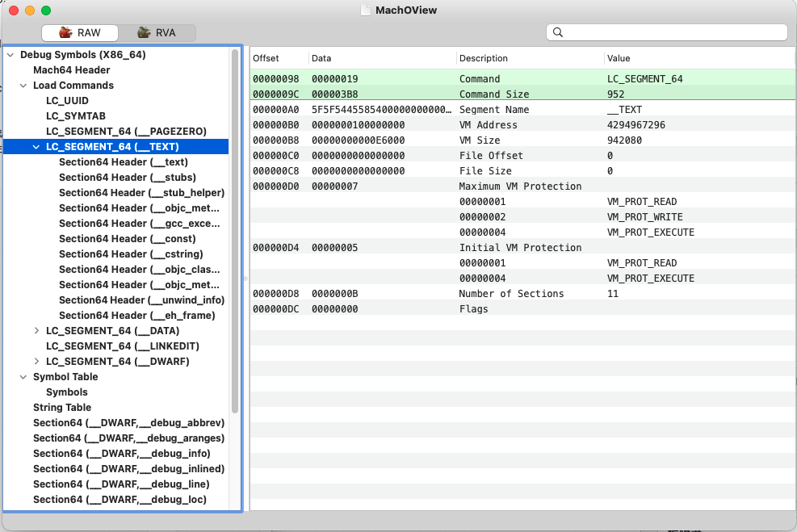Select Section64 (__DWARF,__debug_info)

121,453
